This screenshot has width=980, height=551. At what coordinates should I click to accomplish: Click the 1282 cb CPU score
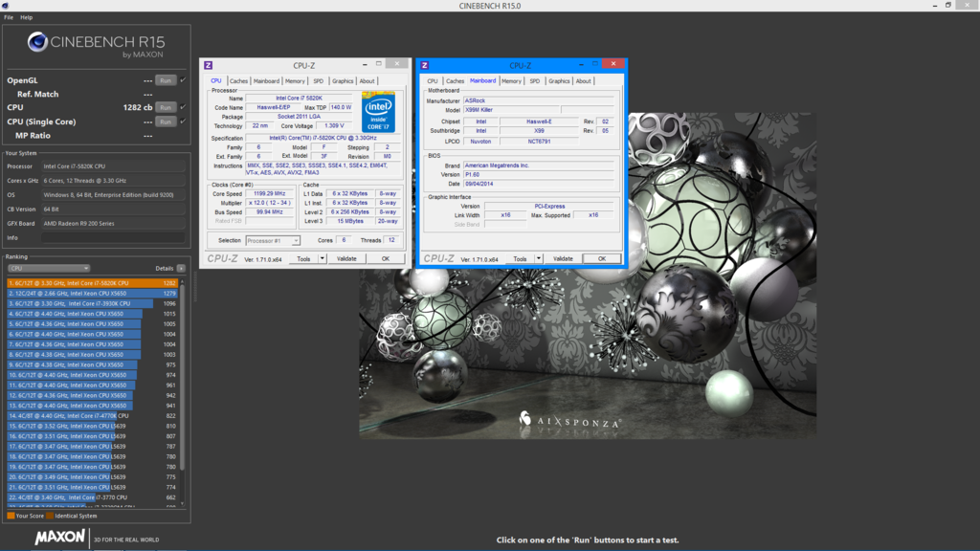(138, 107)
